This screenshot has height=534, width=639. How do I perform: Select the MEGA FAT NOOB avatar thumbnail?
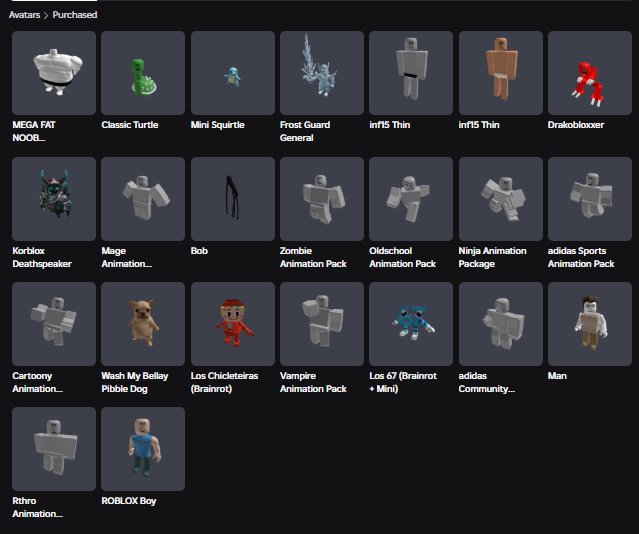(x=54, y=73)
